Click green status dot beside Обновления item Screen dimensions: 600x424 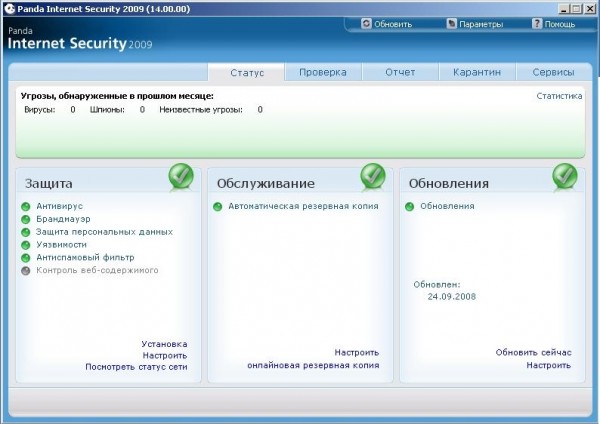click(409, 207)
